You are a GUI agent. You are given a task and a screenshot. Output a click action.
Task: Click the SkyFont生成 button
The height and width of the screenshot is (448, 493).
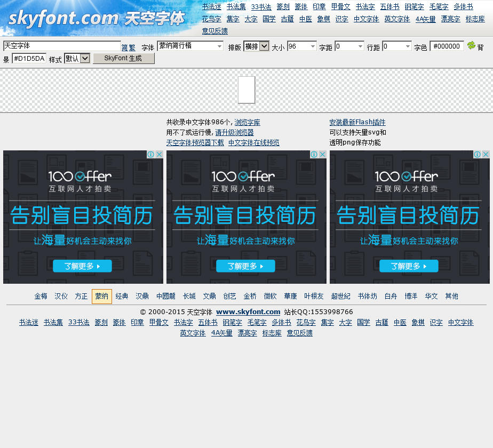(x=124, y=59)
